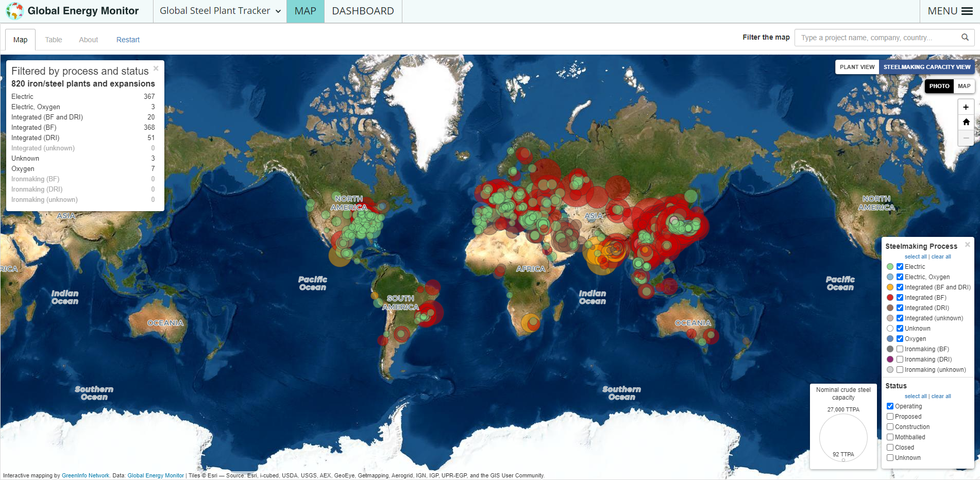Screen dimensions: 980x480
Task: Check the Proposed status checkbox
Action: click(890, 417)
